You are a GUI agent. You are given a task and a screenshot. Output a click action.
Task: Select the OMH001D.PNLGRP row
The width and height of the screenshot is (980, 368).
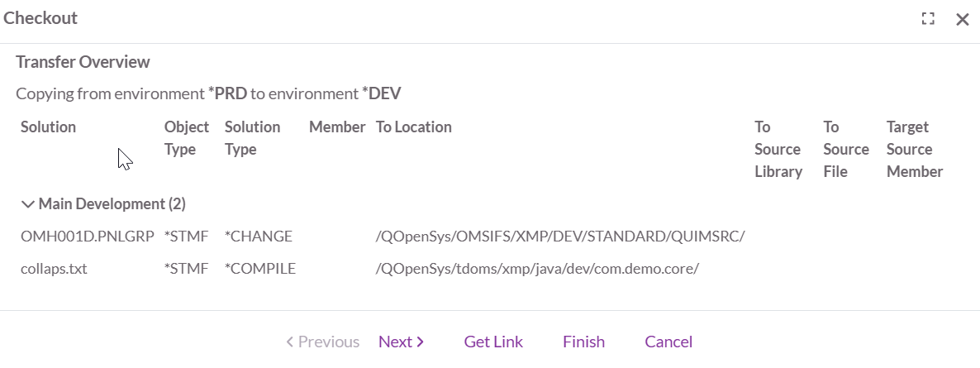88,237
